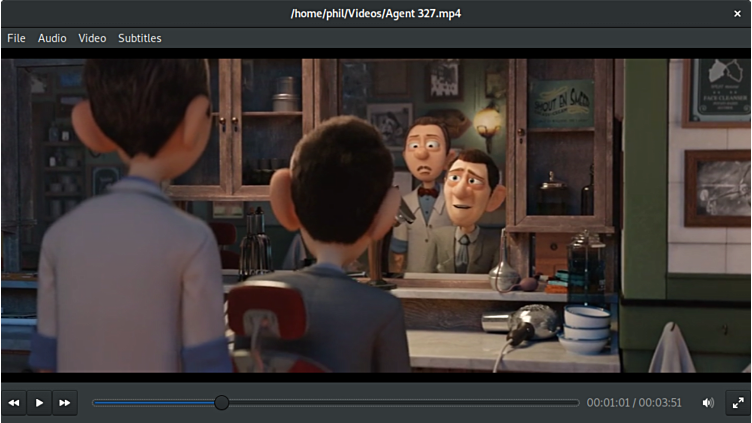Enter fullscreen mode with the expand icon
Image resolution: width=752 pixels, height=423 pixels.
738,403
